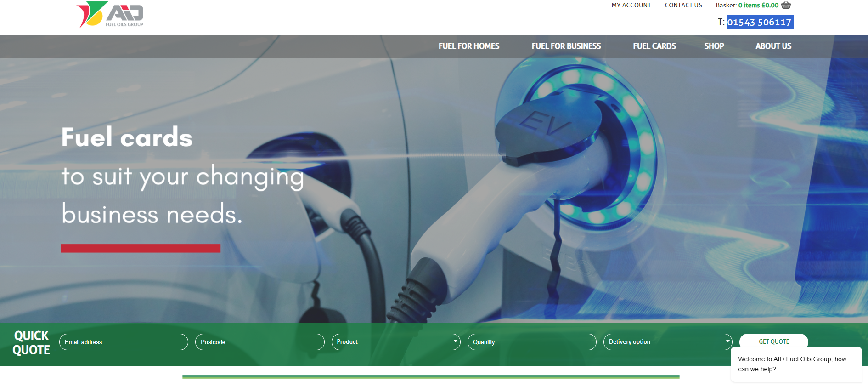868x387 pixels.
Task: Click the phone number 01543 506117
Action: 759,22
